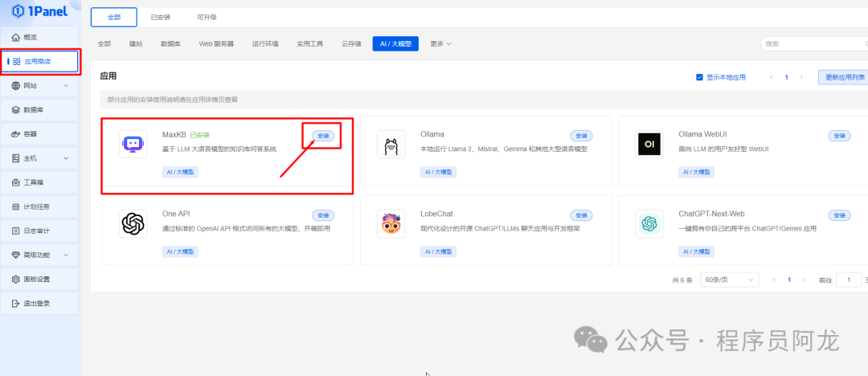This screenshot has height=376, width=868.
Task: Expand the 主机 sidebar menu chevron
Action: 67,158
